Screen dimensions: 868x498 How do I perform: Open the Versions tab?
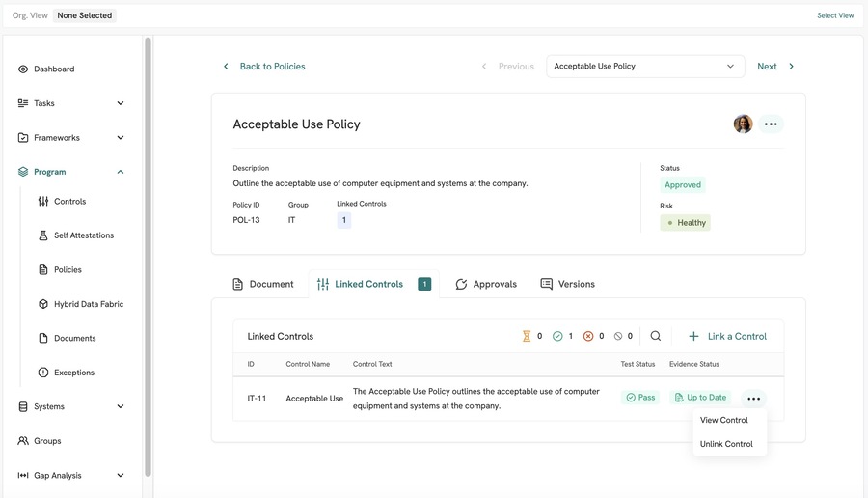(567, 284)
